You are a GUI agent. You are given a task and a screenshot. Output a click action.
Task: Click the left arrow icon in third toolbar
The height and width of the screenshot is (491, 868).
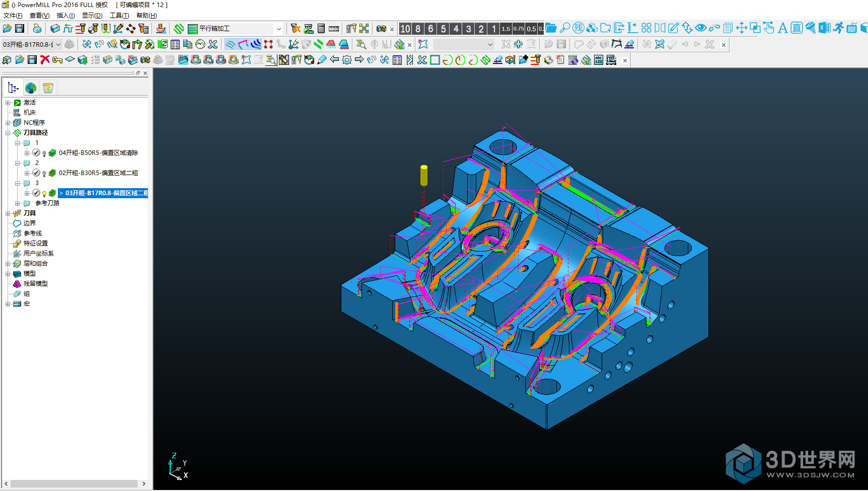334,60
